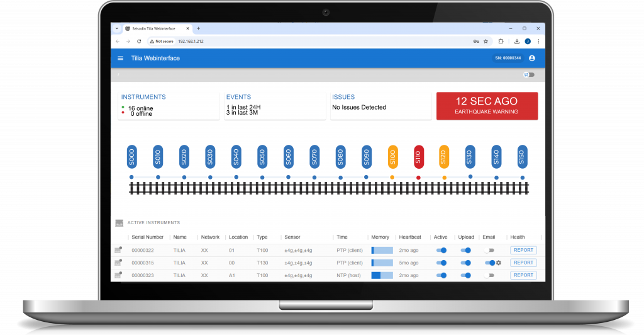644x335 pixels.
Task: Bookmark this page with the star icon
Action: 486,42
